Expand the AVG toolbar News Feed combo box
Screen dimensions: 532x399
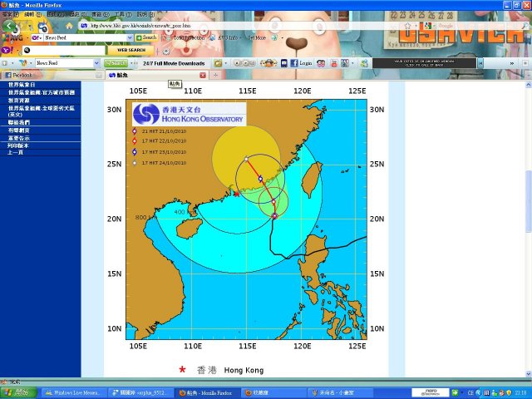130,38
